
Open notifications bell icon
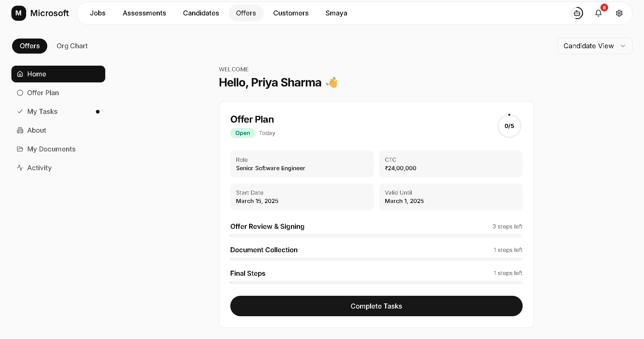tap(598, 13)
